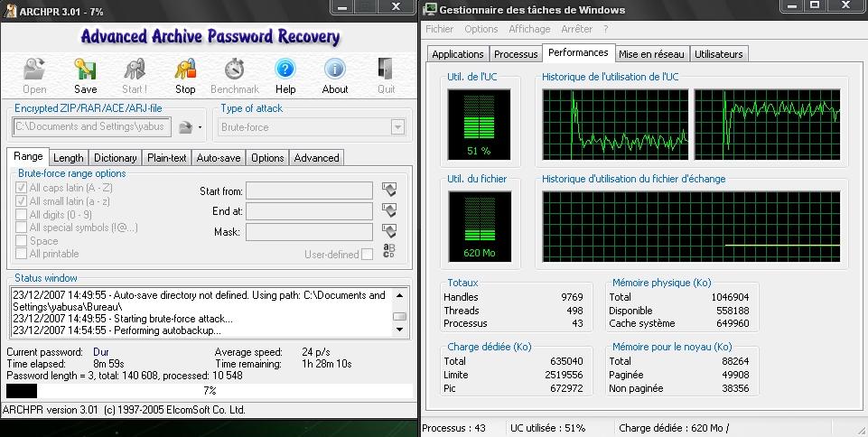Screen dimensions: 868x437
Task: Open the Dictionary tab
Action: point(115,158)
